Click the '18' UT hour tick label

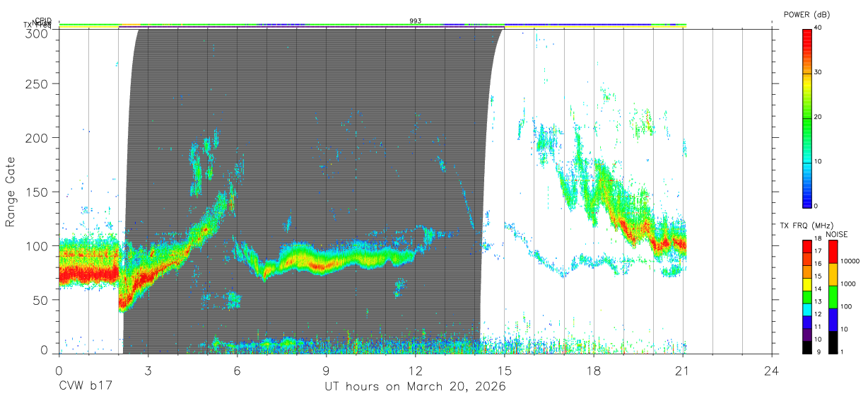(x=594, y=369)
